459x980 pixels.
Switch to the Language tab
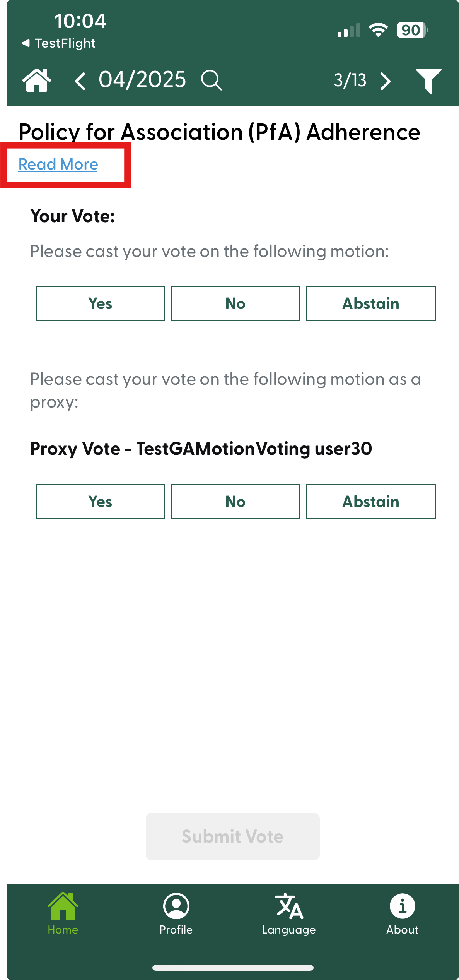(x=289, y=913)
